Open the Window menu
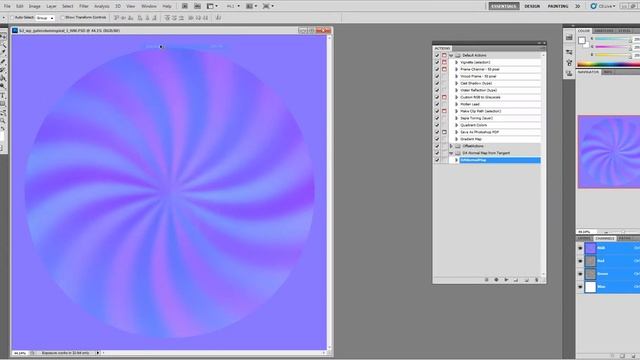This screenshot has width=640, height=360. point(149,6)
